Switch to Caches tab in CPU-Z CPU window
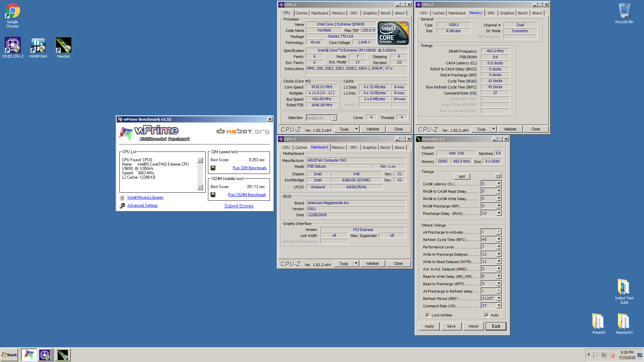 (x=301, y=13)
